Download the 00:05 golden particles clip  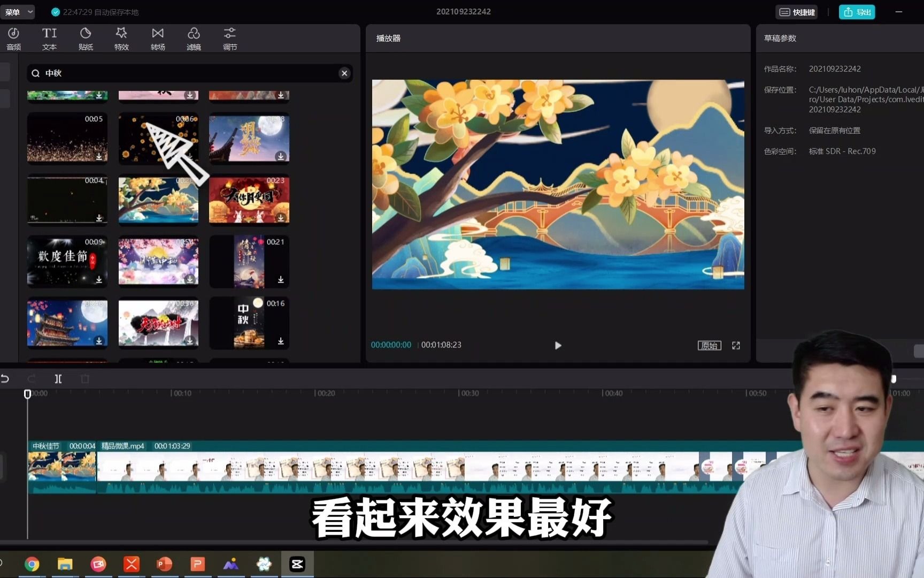point(99,156)
